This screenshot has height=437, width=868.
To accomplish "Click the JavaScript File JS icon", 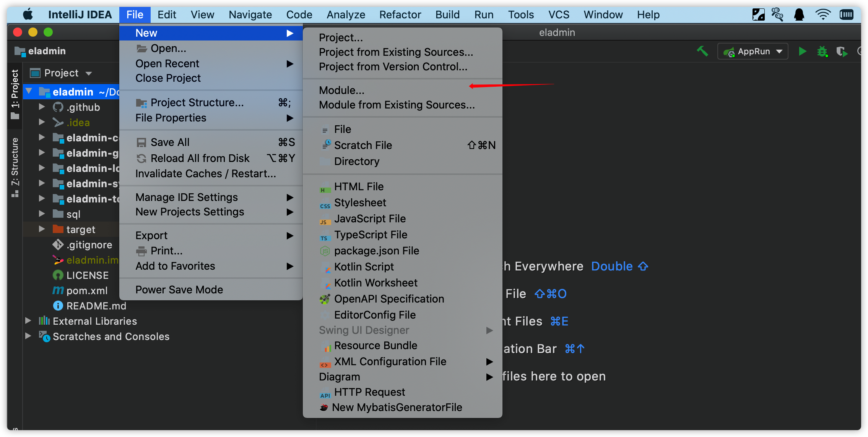I will 325,219.
